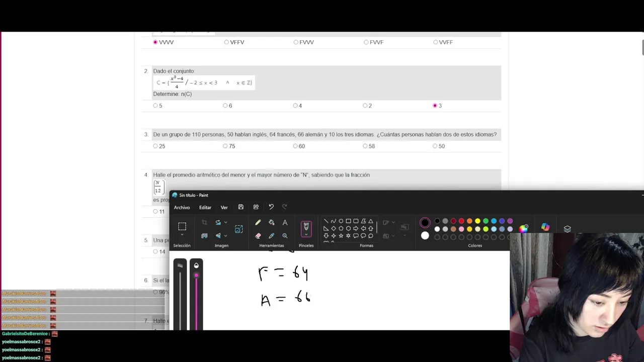Select the rectangular selection tool in Paint
This screenshot has width=644, height=362.
click(x=182, y=226)
